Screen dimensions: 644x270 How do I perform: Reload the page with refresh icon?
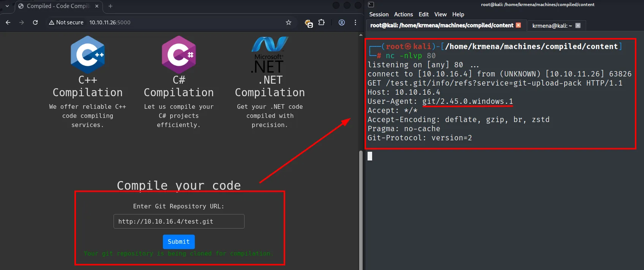pos(35,22)
